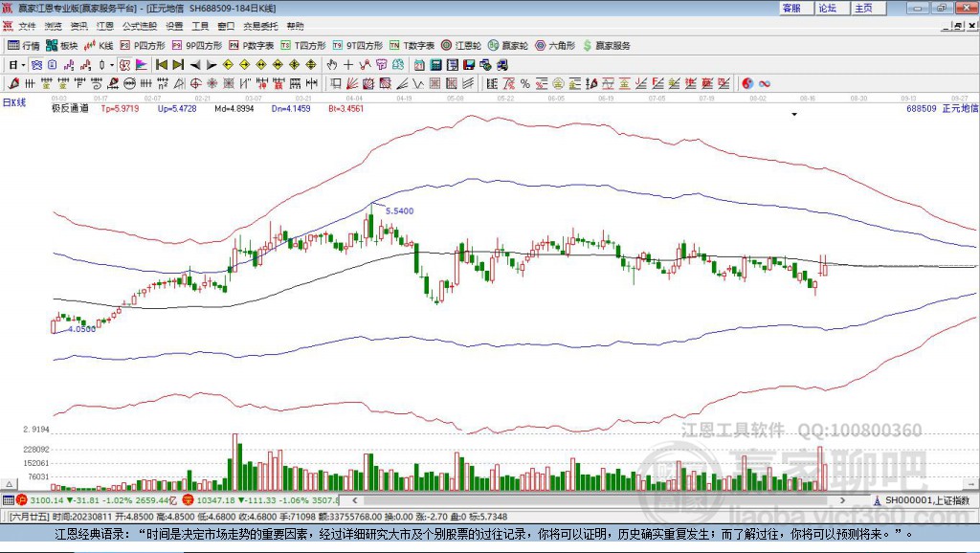Open the P四方形 tool
980x553 pixels.
click(x=142, y=46)
